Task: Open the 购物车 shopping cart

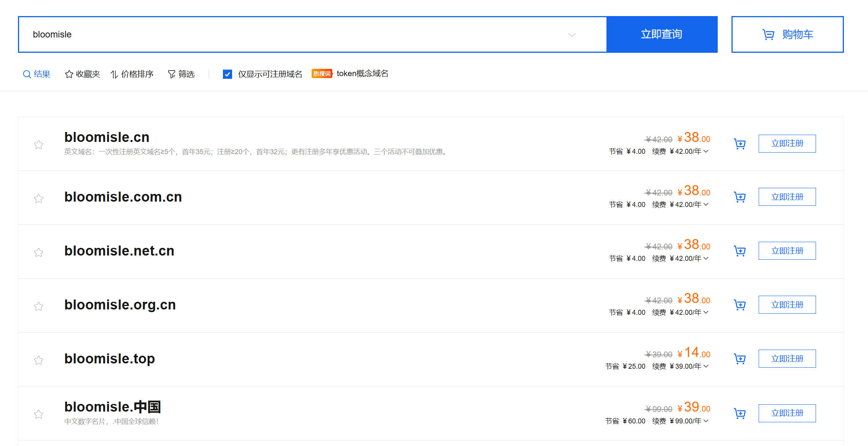Action: tap(787, 34)
